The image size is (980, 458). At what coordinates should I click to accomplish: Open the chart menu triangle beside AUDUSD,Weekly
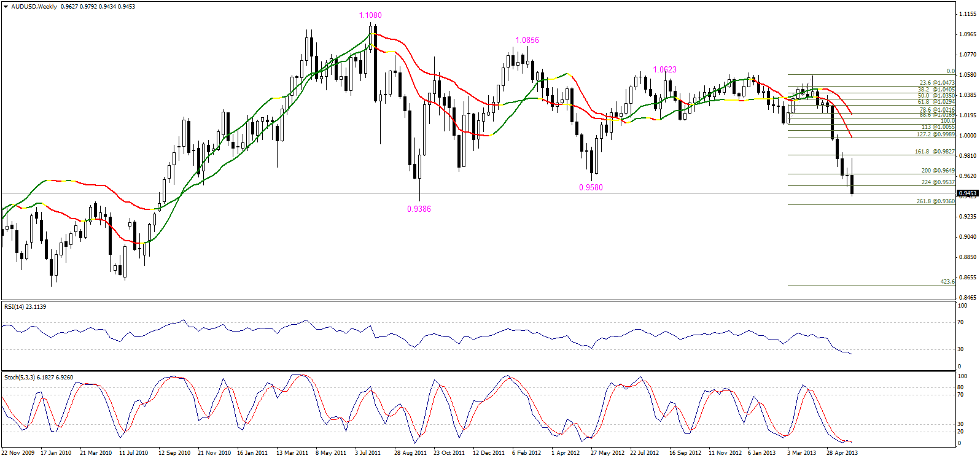point(6,7)
